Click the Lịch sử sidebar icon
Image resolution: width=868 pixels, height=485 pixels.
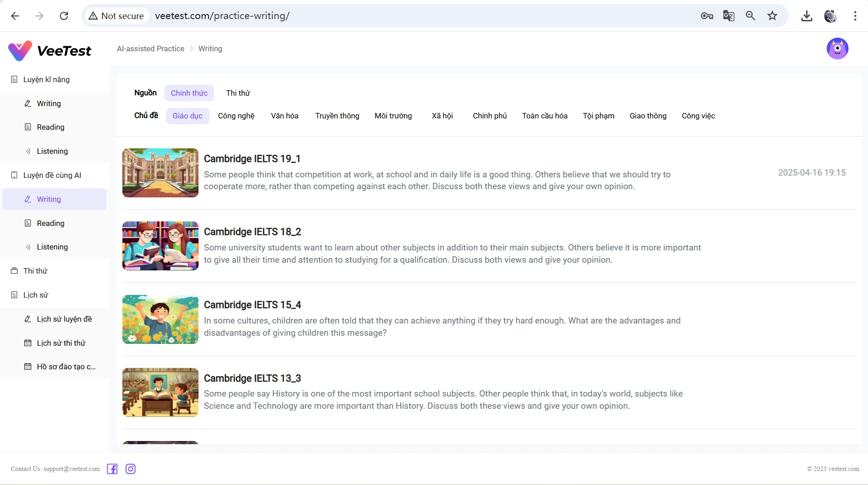click(x=15, y=295)
